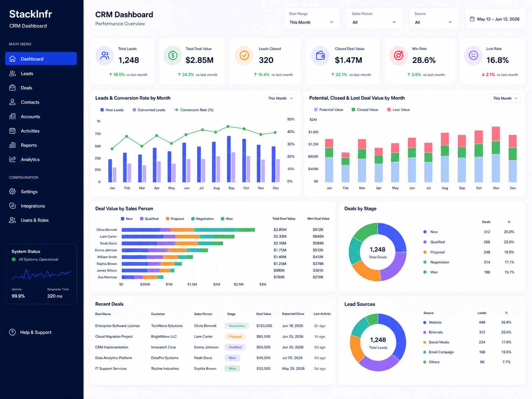Click the Uptime sparkline chart

pos(41,274)
